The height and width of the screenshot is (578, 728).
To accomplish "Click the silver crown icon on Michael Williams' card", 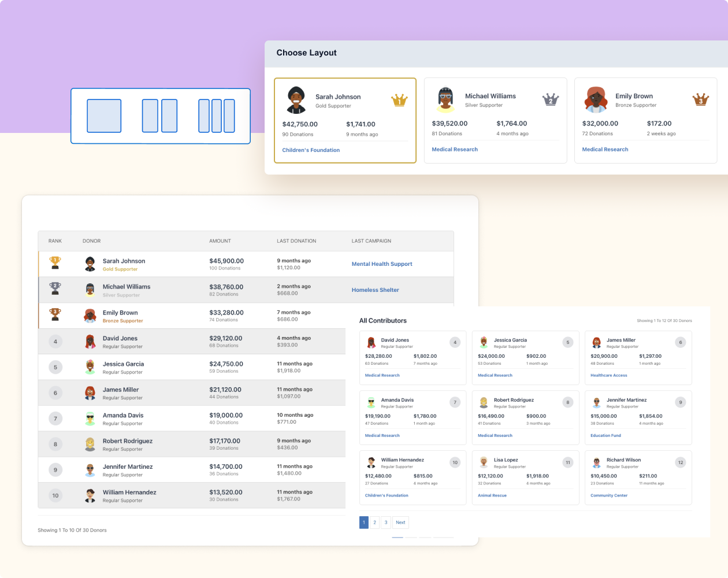I will (x=549, y=99).
